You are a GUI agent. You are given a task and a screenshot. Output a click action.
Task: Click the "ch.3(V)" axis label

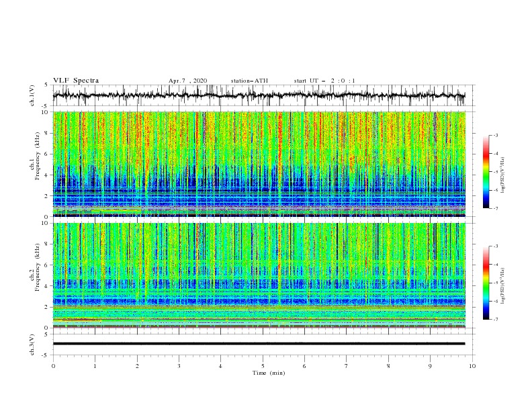click(32, 345)
